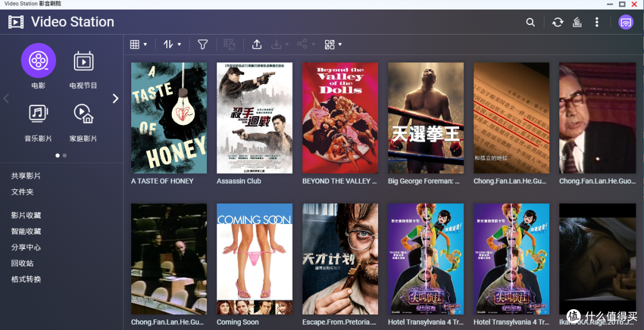Click the 'Coming Soon' title text
This screenshot has width=644, height=330.
pos(238,322)
